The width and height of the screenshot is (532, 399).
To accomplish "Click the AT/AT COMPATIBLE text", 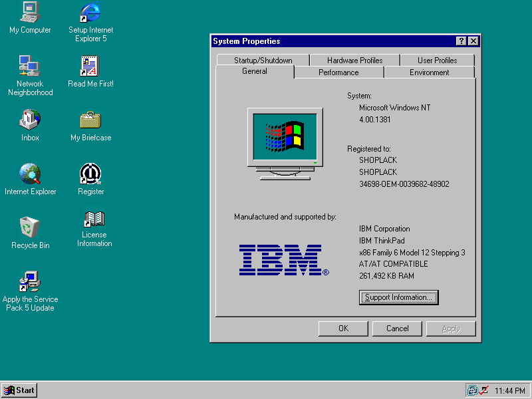I will tap(393, 264).
